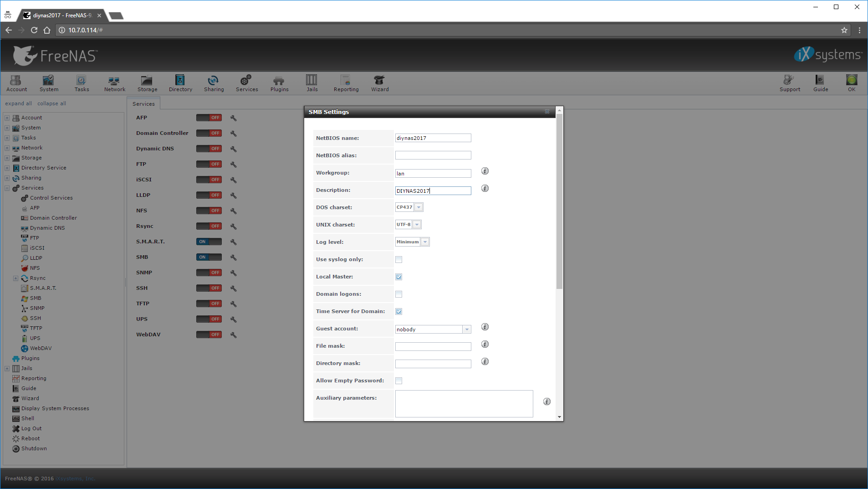Viewport: 868px width, 489px height.
Task: Turn off the S.M.A.R.T. service switch
Action: pyautogui.click(x=209, y=242)
